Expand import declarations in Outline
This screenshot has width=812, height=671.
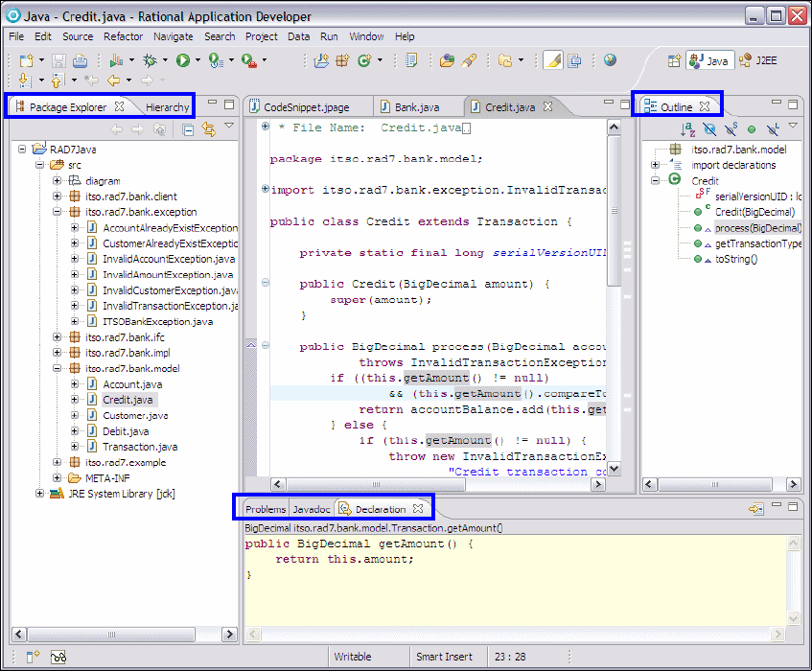[x=656, y=165]
